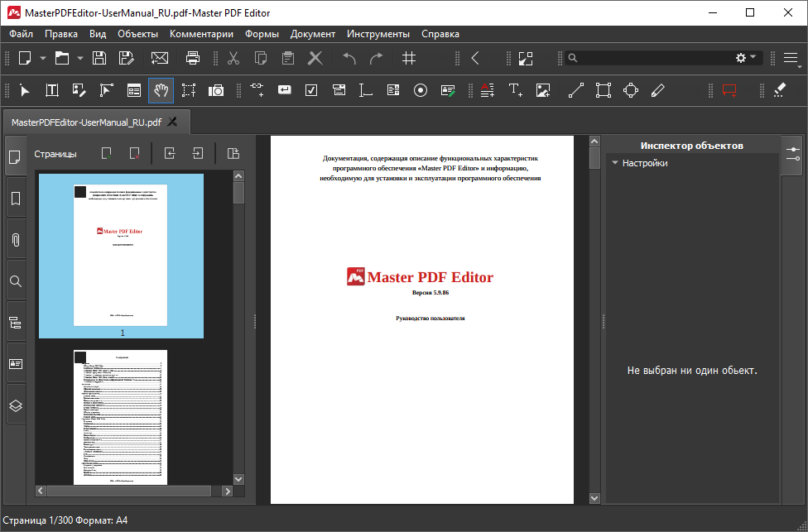Open the Open-file dropdown arrow
808x532 pixels.
click(79, 58)
